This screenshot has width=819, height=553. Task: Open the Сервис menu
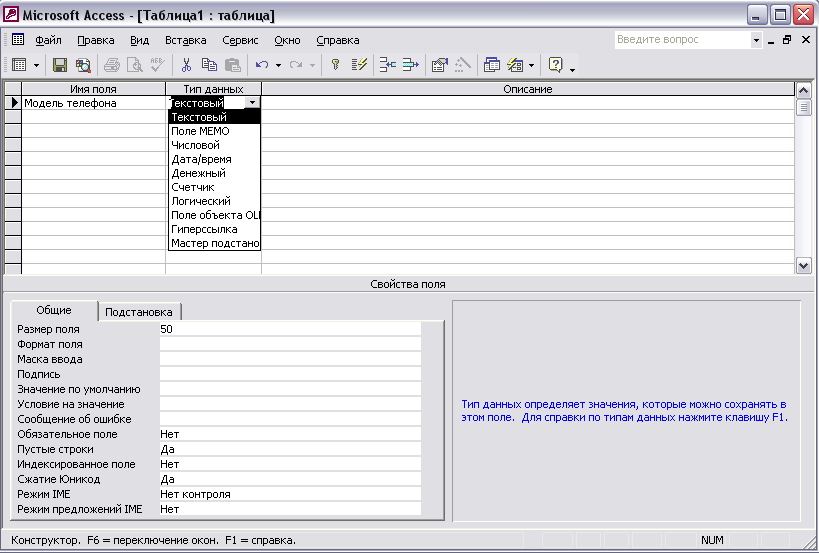point(240,40)
